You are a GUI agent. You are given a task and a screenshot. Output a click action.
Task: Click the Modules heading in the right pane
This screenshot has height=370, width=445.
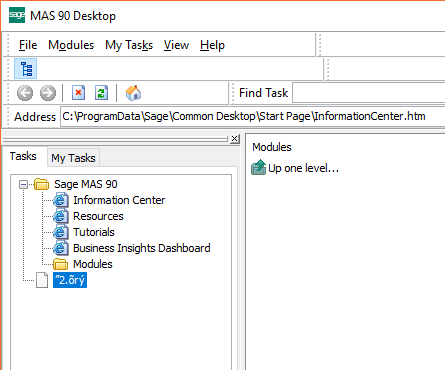tap(272, 147)
